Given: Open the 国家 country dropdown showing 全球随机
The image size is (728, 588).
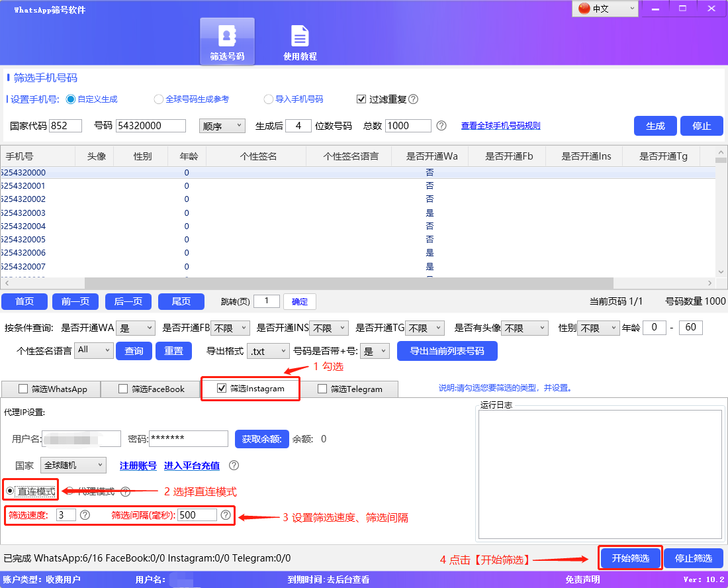Looking at the screenshot, I should click(73, 465).
